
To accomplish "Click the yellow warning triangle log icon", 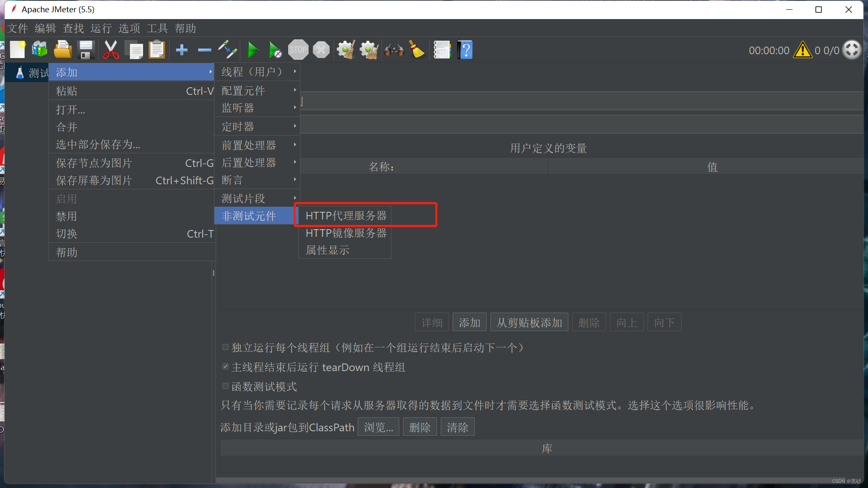I will coord(802,50).
